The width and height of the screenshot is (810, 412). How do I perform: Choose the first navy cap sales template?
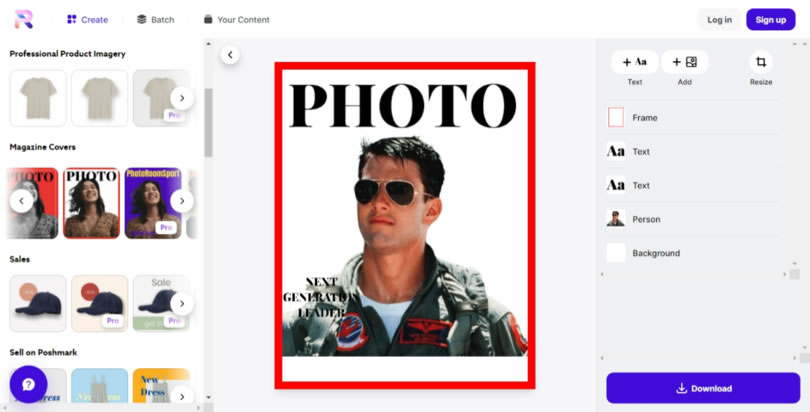tap(38, 304)
